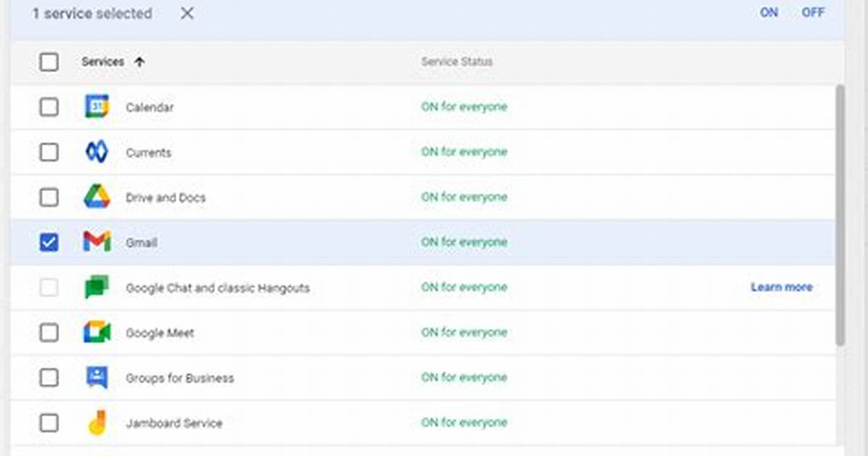Check the Jamboard Service checkbox
The height and width of the screenshot is (456, 868).
click(49, 423)
